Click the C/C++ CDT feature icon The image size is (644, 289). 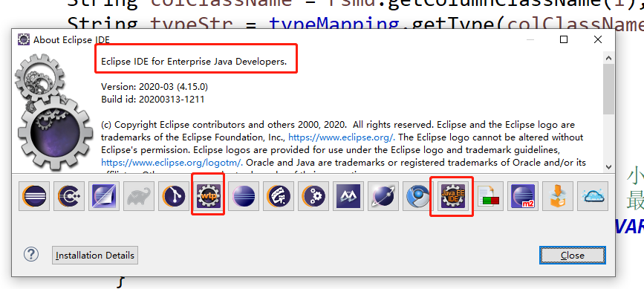coord(69,196)
